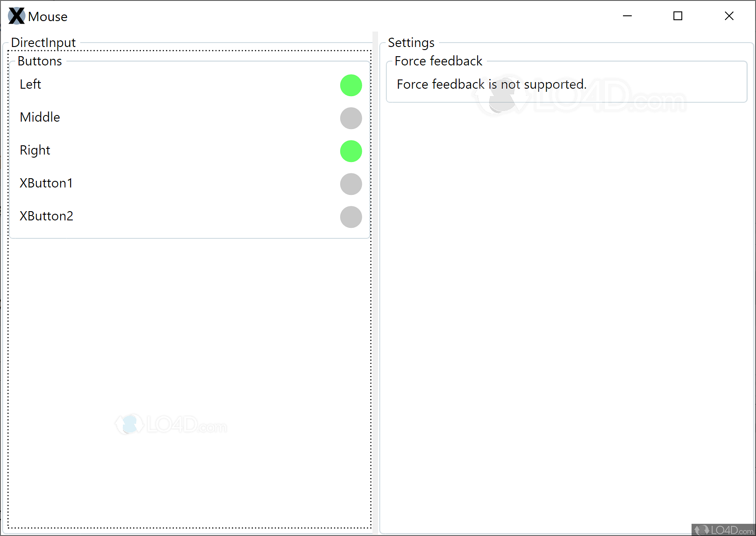Click the LO4D.com badge in bottom right corner
Image resolution: width=756 pixels, height=536 pixels.
coord(724,529)
